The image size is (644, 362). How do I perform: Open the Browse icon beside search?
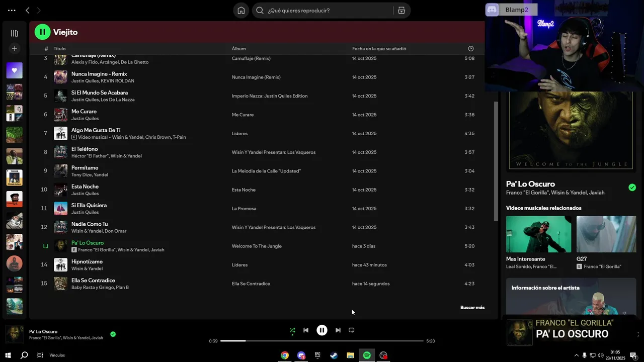(401, 10)
